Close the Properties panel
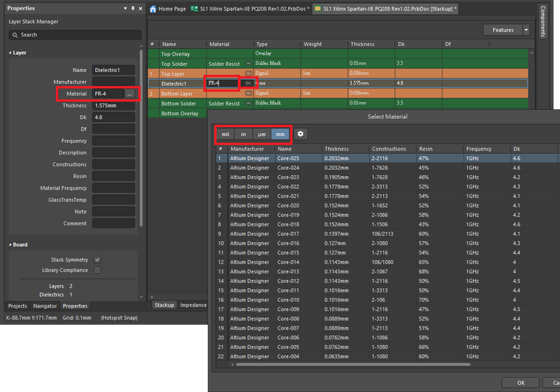Image resolution: width=560 pixels, height=392 pixels. coord(140,9)
